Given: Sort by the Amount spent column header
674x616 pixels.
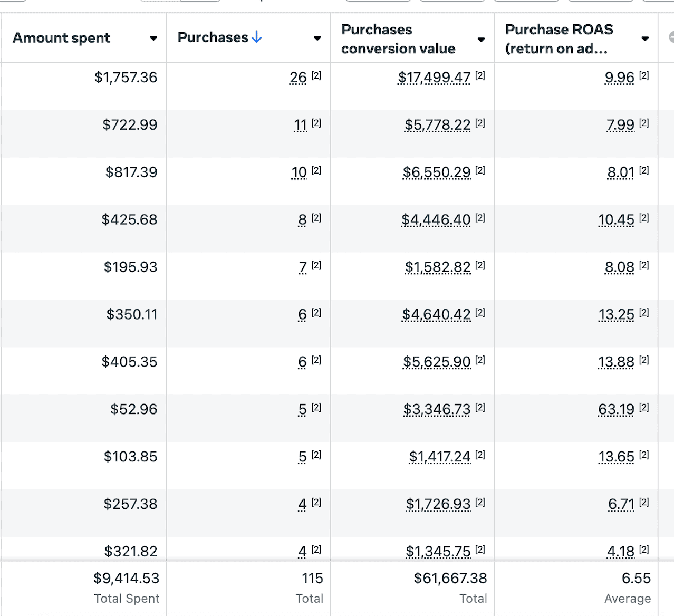Looking at the screenshot, I should pyautogui.click(x=62, y=37).
